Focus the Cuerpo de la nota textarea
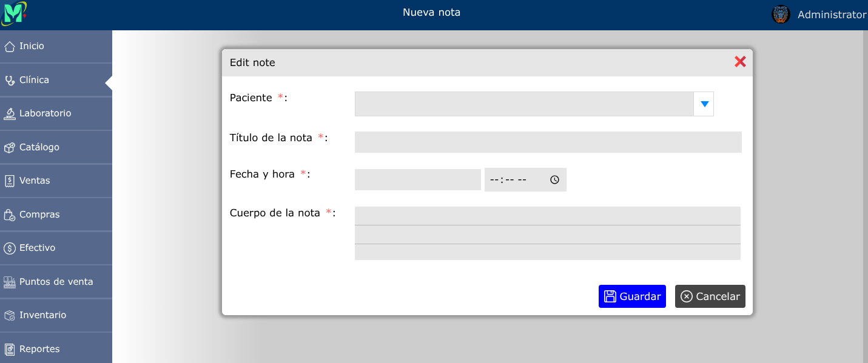 pos(548,233)
